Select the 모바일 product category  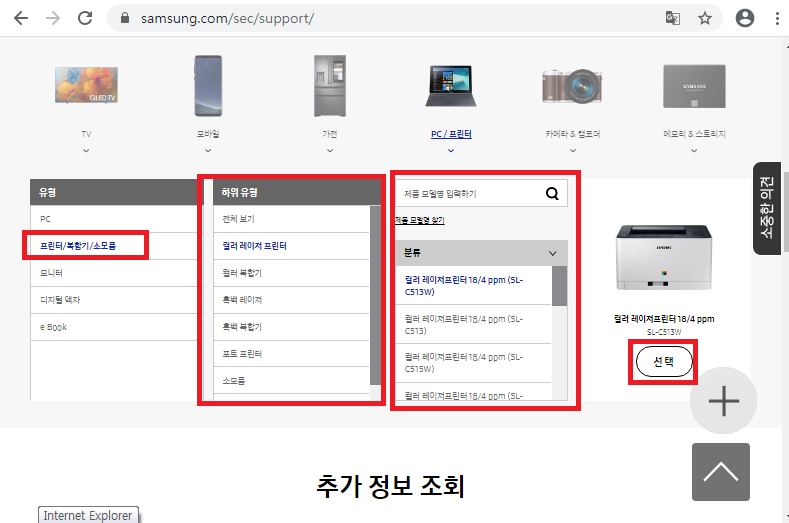coord(207,99)
